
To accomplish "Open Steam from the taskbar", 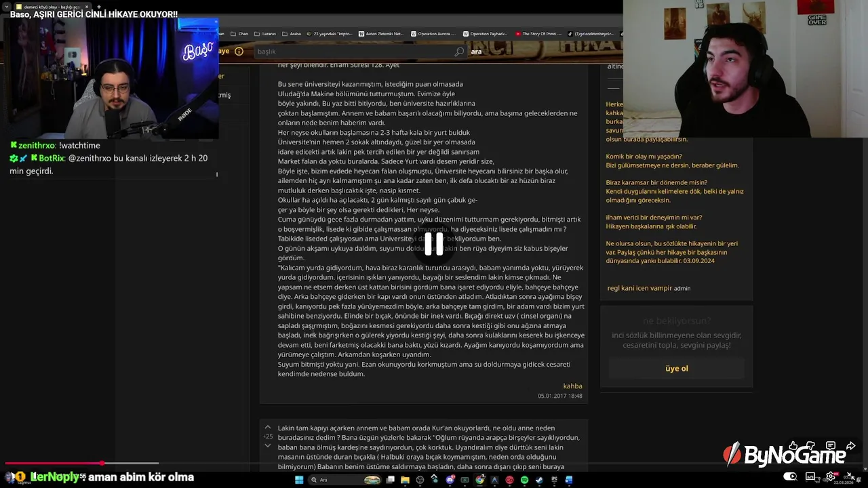I will [539, 480].
